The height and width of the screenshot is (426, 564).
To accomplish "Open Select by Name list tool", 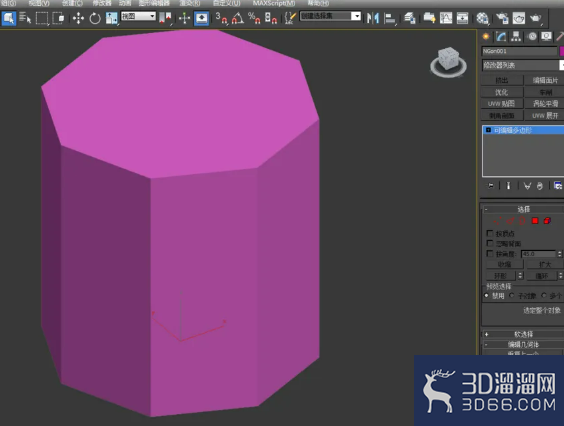I will coord(25,18).
